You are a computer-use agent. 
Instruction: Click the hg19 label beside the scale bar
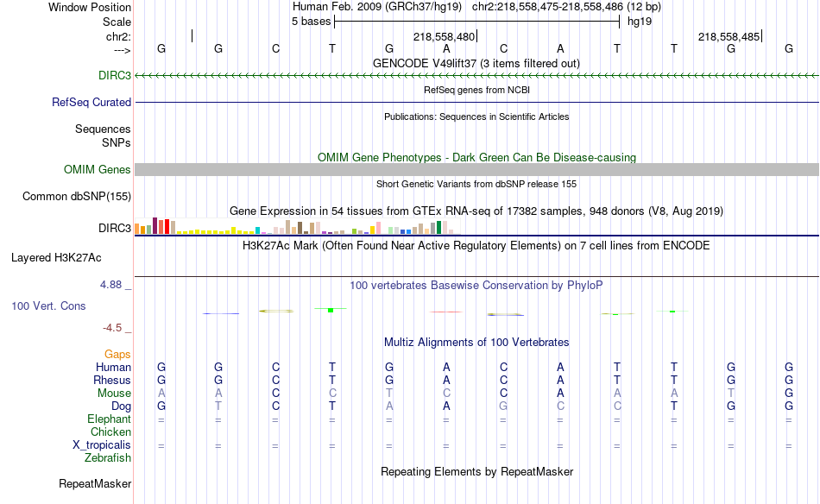pos(640,22)
